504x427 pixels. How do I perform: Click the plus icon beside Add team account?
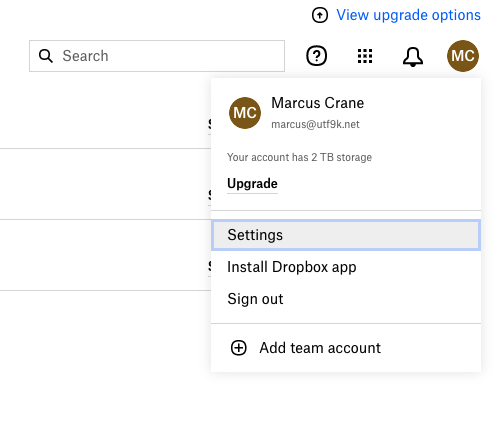click(x=239, y=348)
